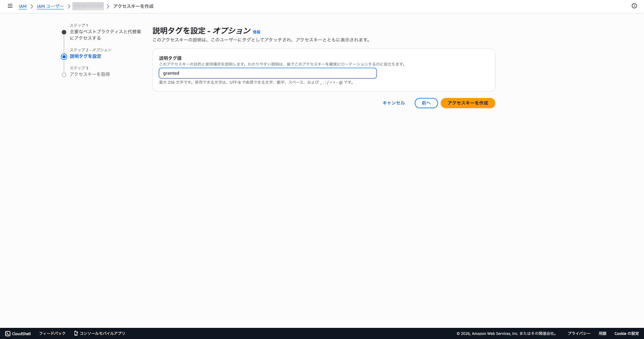Viewport: 644px width, 339px height.
Task: Click the 情報 info link
Action: click(257, 32)
